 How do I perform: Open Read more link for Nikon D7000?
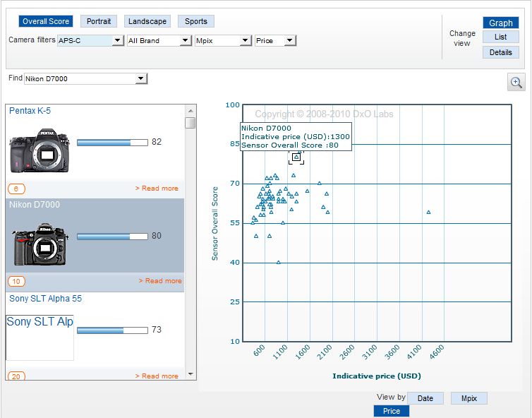point(160,281)
